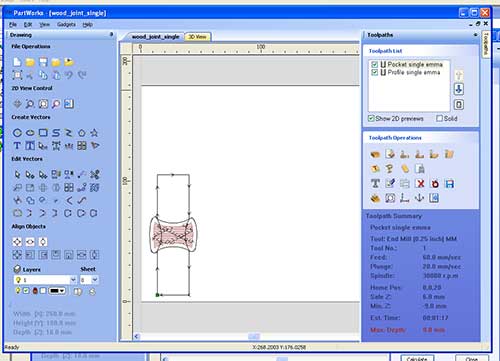Image resolution: width=500 pixels, height=361 pixels.
Task: Uncheck the Profile single emma toolpath
Action: pos(374,72)
